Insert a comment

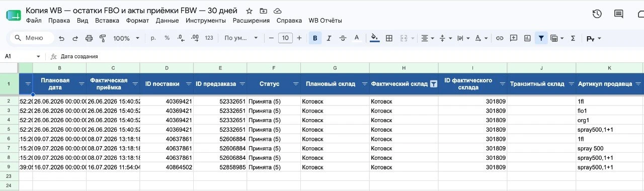tap(514, 38)
